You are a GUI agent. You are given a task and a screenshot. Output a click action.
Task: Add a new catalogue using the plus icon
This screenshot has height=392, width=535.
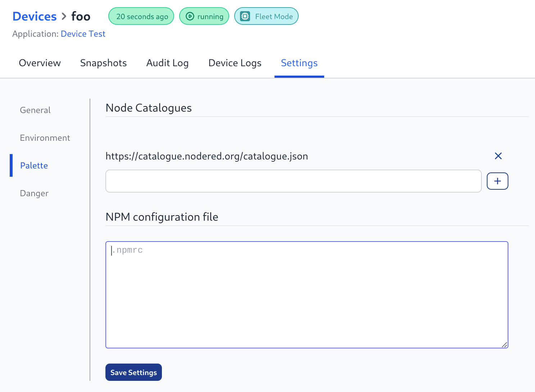pyautogui.click(x=497, y=181)
